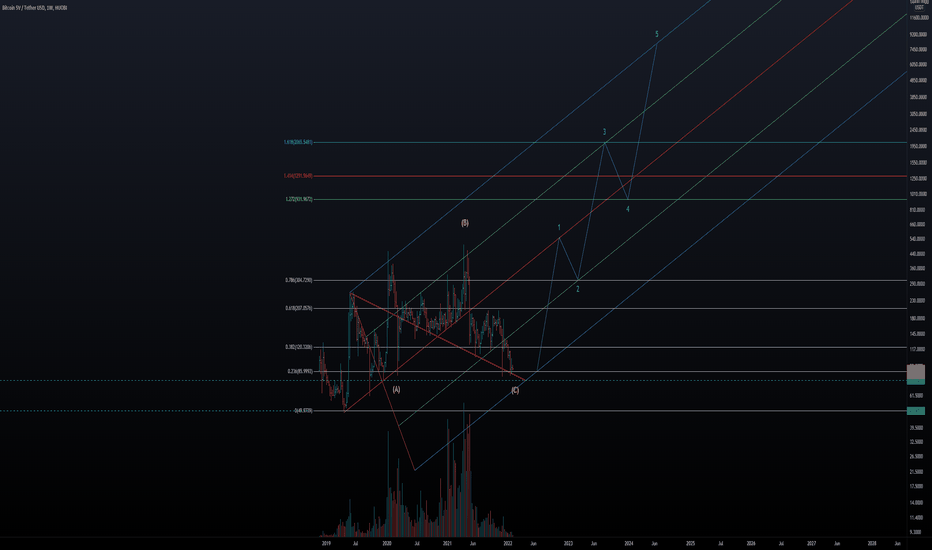Select the 0 Fibonacci level label

tap(303, 410)
